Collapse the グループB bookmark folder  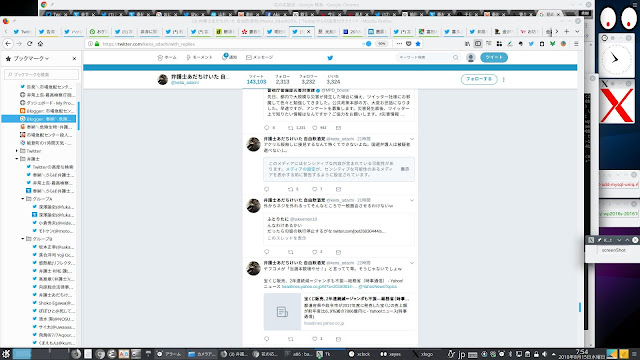23,239
